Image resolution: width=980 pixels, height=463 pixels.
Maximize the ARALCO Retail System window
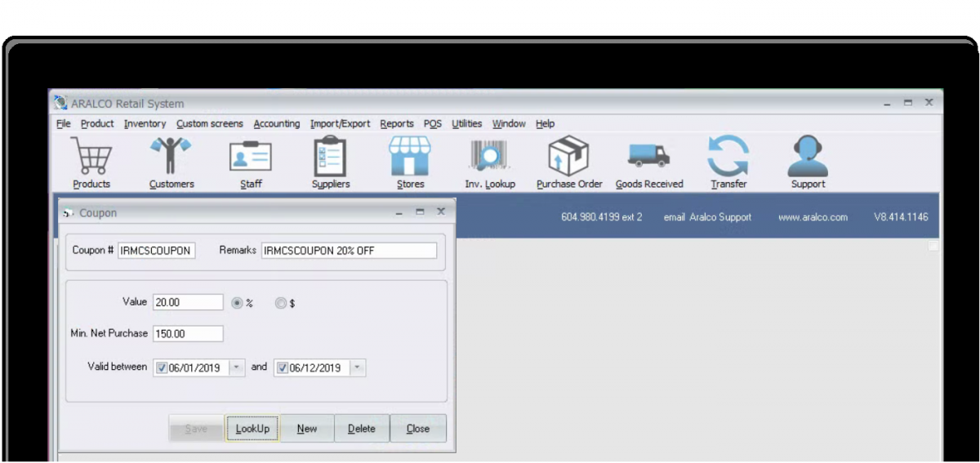pos(907,103)
